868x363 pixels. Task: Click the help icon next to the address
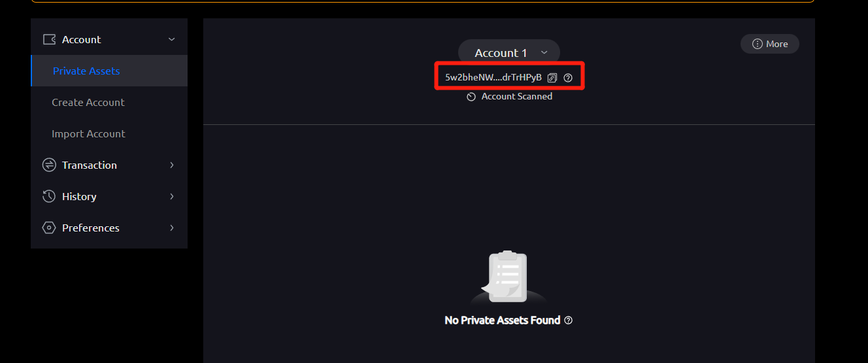568,78
